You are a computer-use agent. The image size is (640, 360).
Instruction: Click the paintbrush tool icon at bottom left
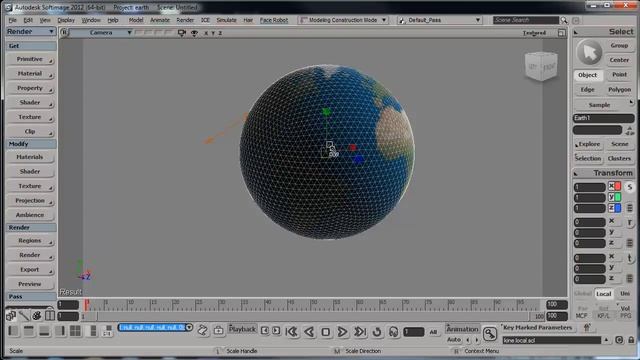pyautogui.click(x=24, y=316)
